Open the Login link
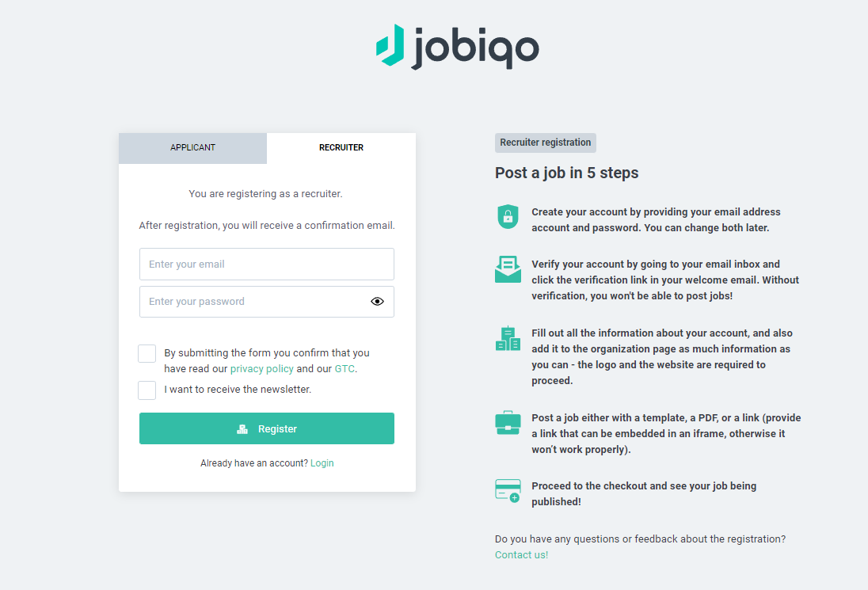The height and width of the screenshot is (590, 868). point(322,463)
